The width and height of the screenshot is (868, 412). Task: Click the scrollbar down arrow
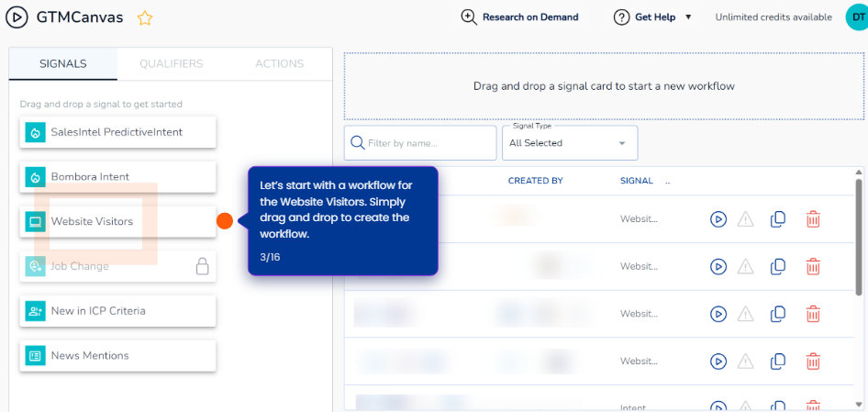coord(859,405)
